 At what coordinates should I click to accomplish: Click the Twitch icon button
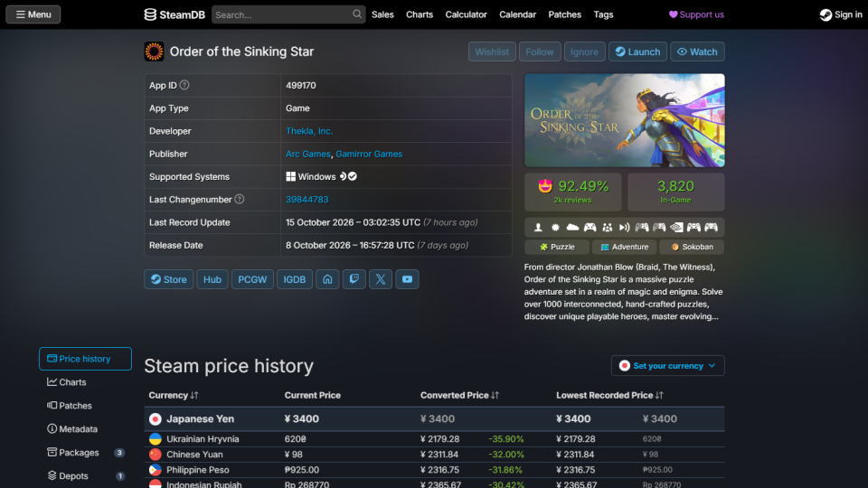pyautogui.click(x=354, y=279)
